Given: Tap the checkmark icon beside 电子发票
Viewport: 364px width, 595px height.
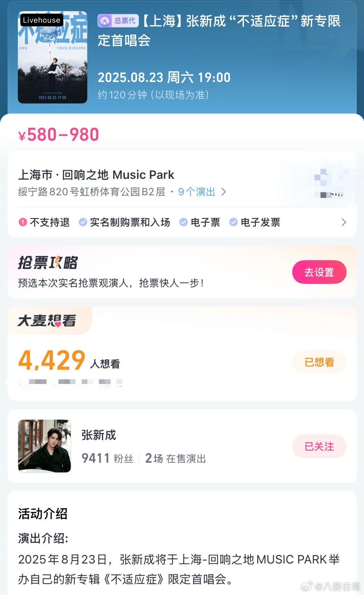Looking at the screenshot, I should tap(233, 222).
